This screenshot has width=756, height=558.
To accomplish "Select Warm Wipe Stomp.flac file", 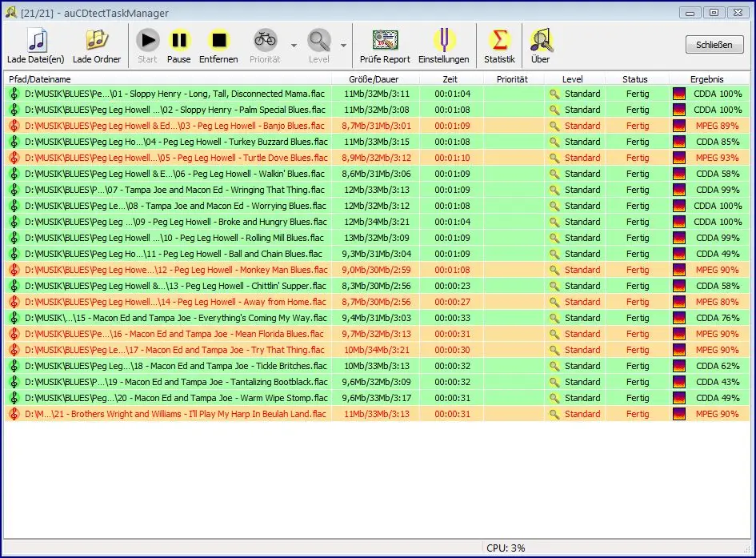I will (x=377, y=398).
